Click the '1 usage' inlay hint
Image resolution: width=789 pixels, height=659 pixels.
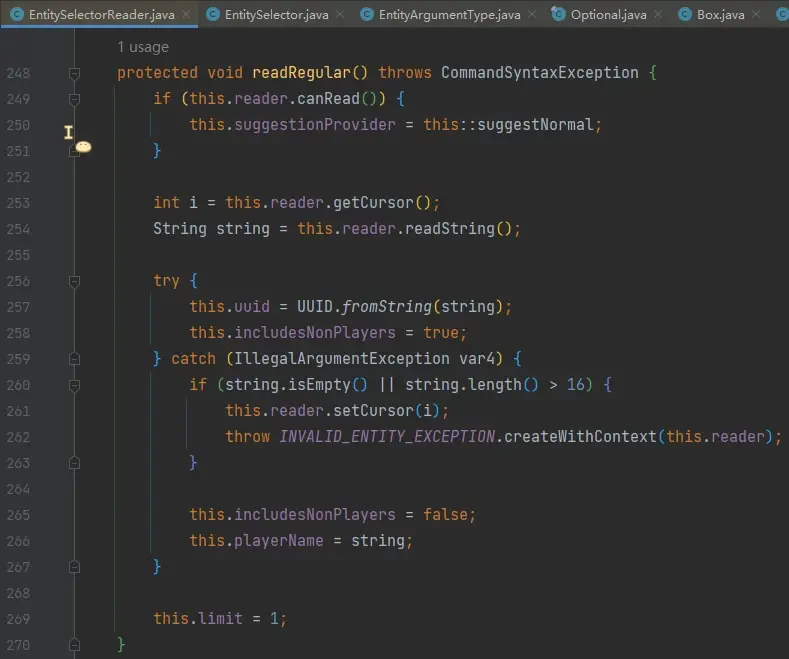point(143,47)
